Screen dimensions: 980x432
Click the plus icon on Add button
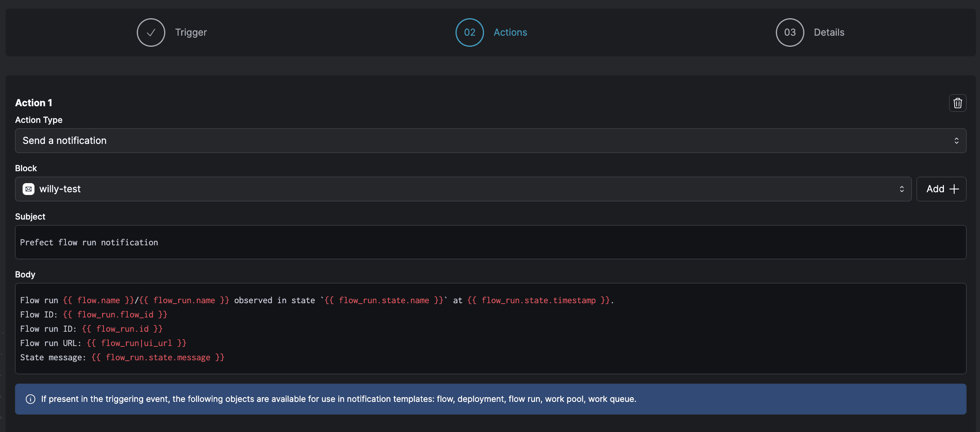954,189
